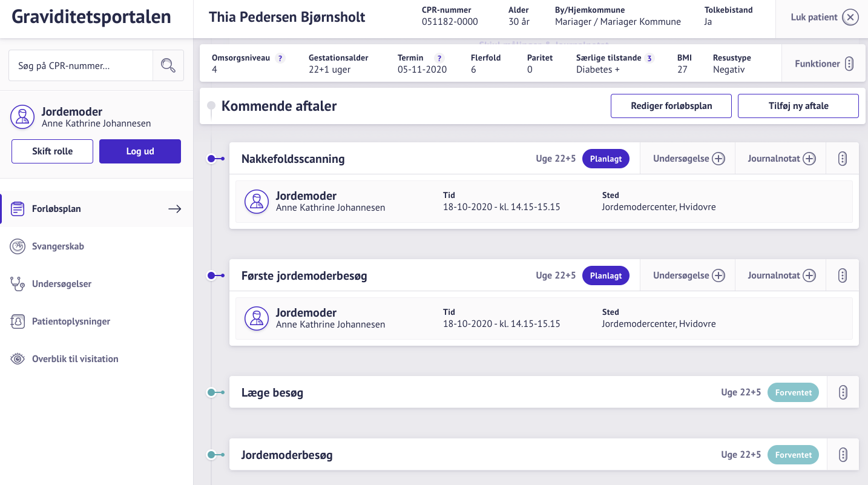Go to Undersøgelser section
This screenshot has width=868, height=485.
coord(61,284)
